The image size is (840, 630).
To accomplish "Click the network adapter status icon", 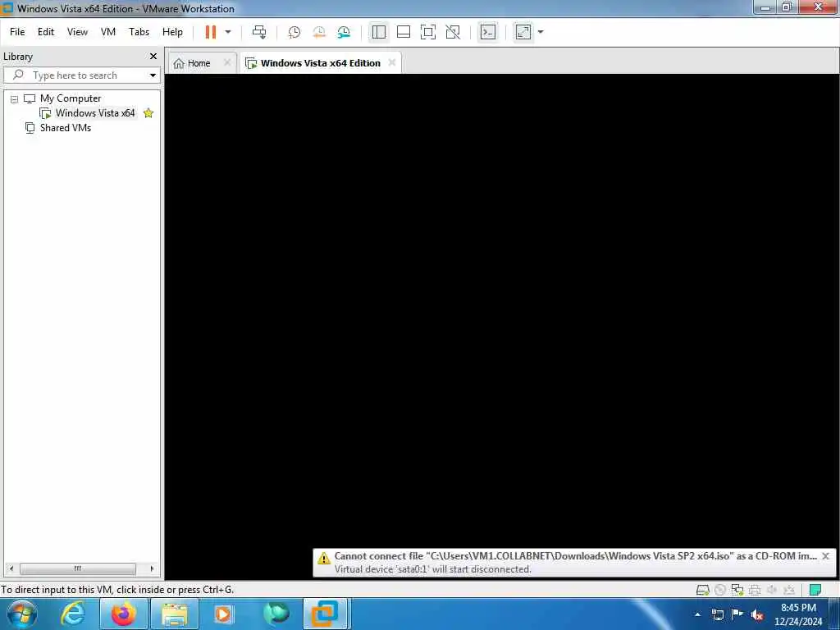I will click(x=737, y=590).
